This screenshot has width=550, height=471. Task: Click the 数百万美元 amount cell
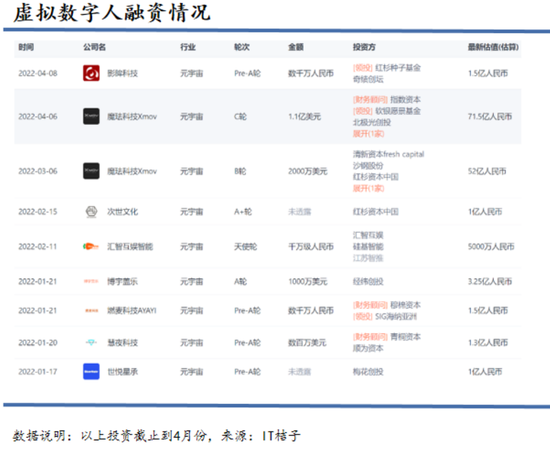click(x=307, y=343)
